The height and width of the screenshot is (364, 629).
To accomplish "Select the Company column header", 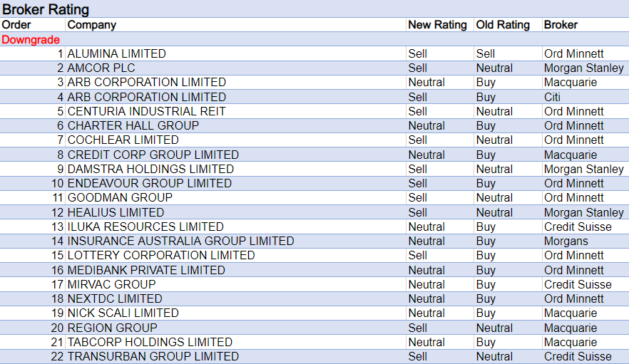I will click(92, 25).
